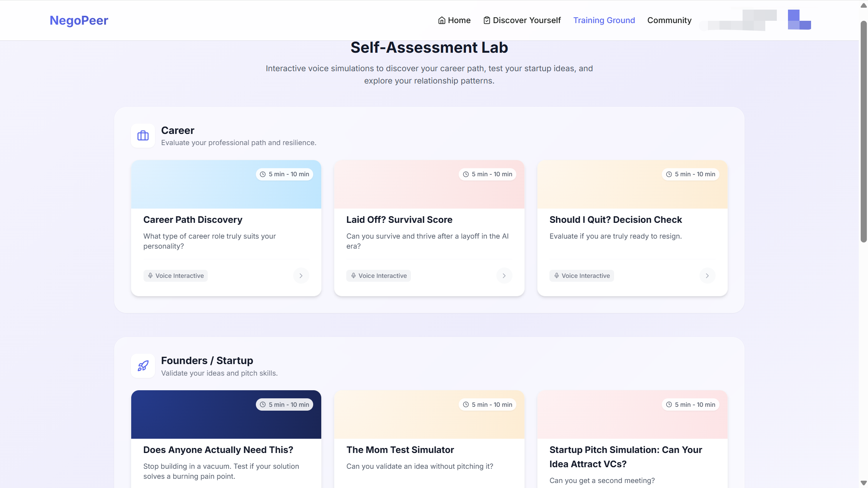Image resolution: width=868 pixels, height=488 pixels.
Task: Click the user avatar icon at top right
Action: point(799,19)
